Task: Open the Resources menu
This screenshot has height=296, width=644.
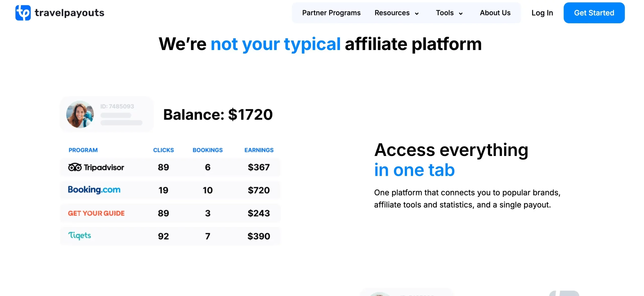Action: pos(392,13)
